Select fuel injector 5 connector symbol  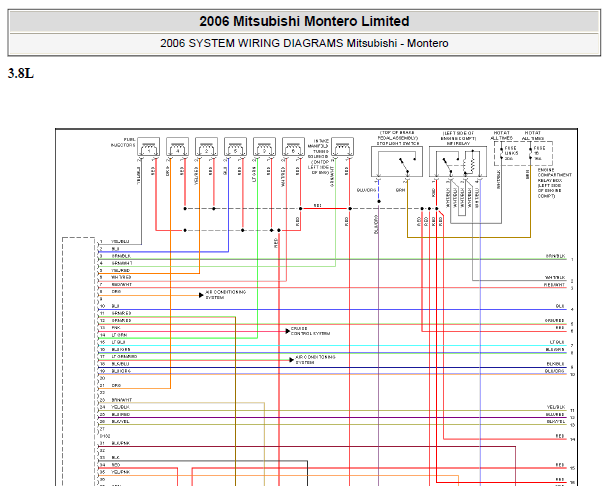[x=235, y=147]
